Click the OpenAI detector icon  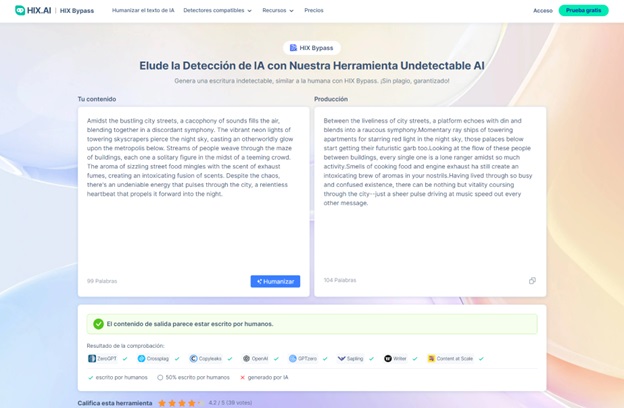click(x=247, y=358)
